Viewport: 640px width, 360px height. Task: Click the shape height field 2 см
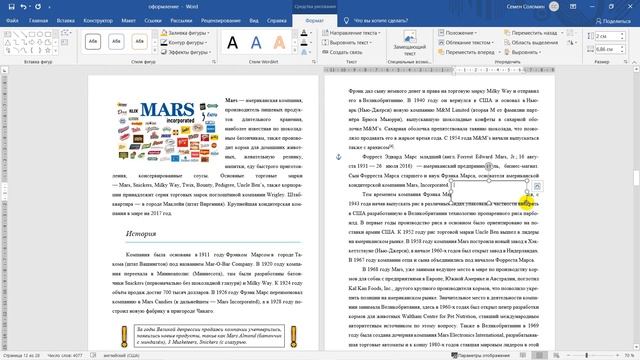click(607, 36)
